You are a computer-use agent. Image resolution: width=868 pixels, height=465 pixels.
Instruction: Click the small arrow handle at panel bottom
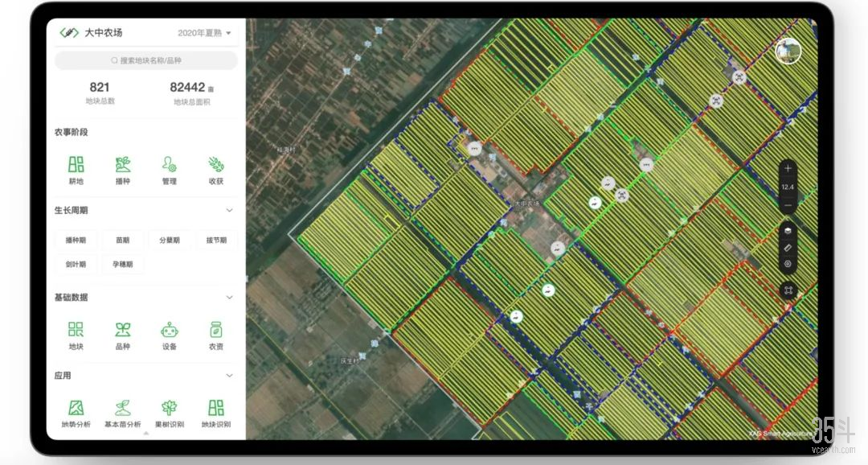coord(146,434)
